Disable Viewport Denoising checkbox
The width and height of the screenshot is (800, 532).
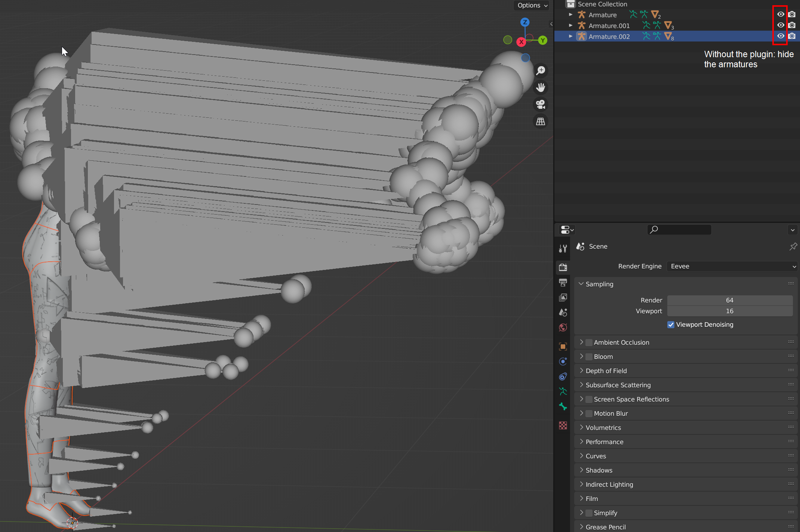[671, 325]
